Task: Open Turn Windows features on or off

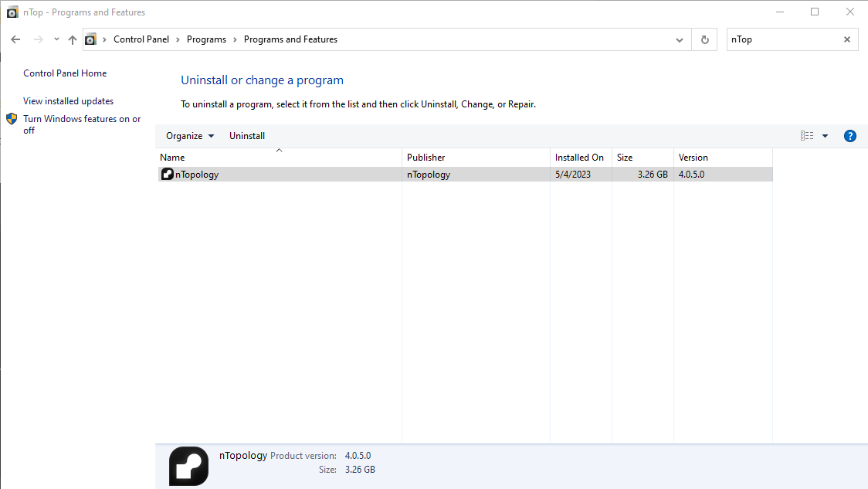Action: (82, 124)
